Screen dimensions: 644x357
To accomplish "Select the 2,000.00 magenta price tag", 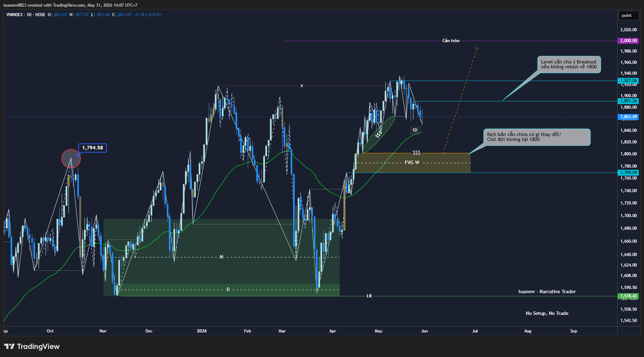I will (x=628, y=41).
